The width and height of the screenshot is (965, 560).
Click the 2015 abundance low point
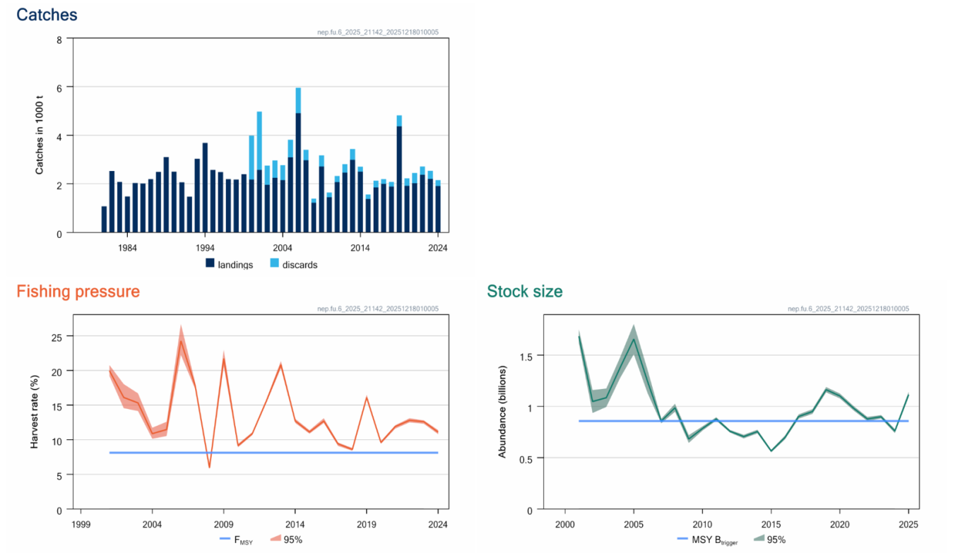(771, 451)
